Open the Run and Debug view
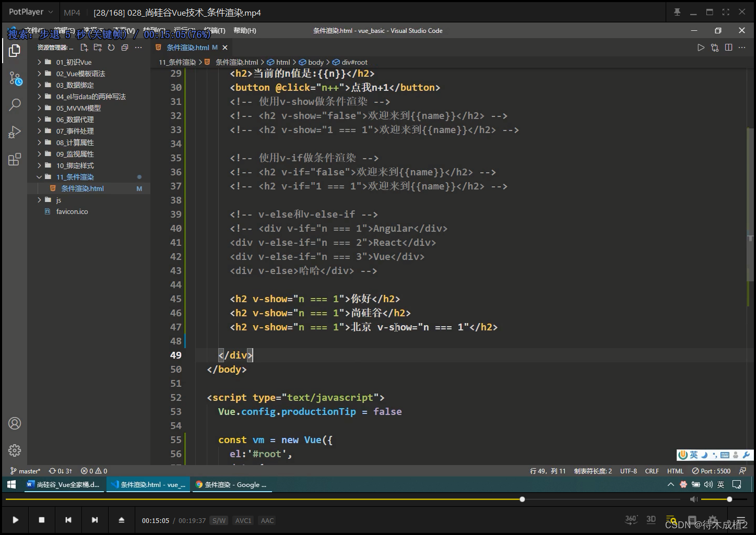Viewport: 756px width, 535px height. tap(15, 132)
